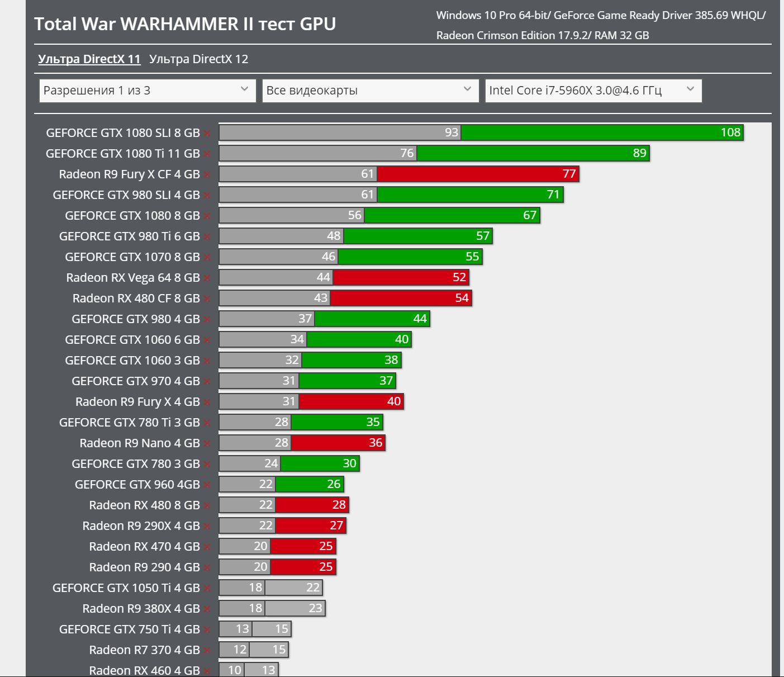Remove GEFORCE GTX 970 4 GB entry
This screenshot has width=784, height=677.
point(207,382)
